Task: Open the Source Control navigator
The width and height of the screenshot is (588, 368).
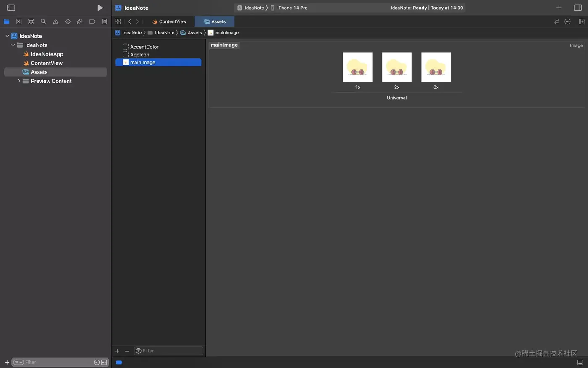Action: (19, 21)
